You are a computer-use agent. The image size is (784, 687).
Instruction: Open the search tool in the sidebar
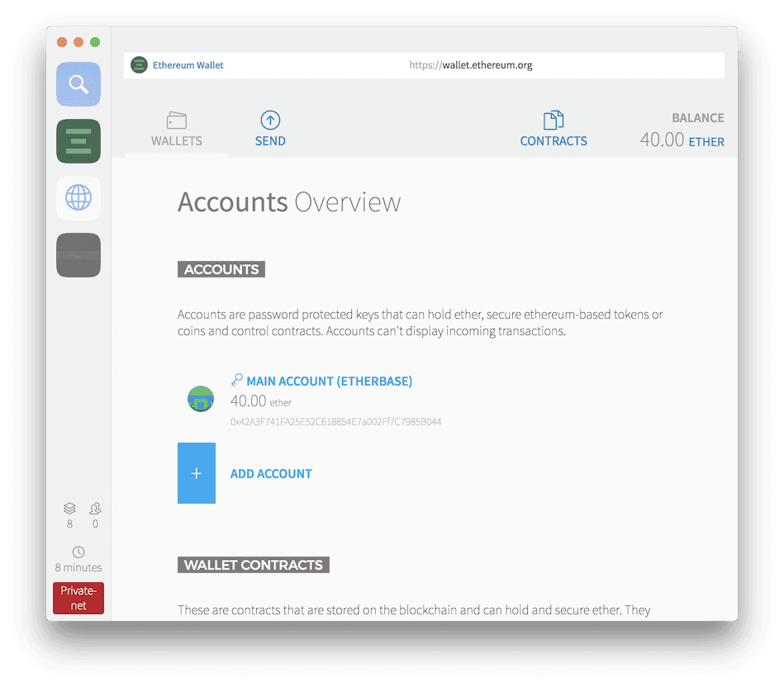pyautogui.click(x=78, y=84)
